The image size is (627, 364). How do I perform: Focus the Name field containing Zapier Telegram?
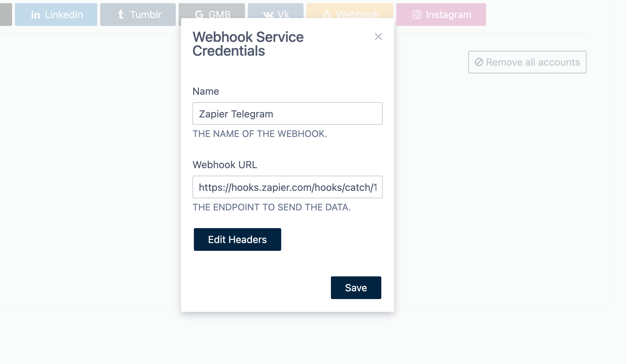287,114
